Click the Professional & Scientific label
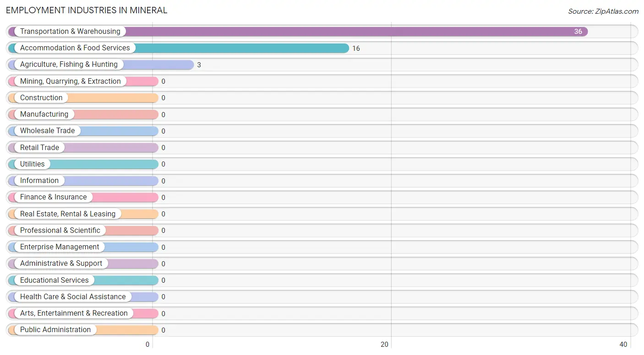The width and height of the screenshot is (644, 355). tap(60, 231)
